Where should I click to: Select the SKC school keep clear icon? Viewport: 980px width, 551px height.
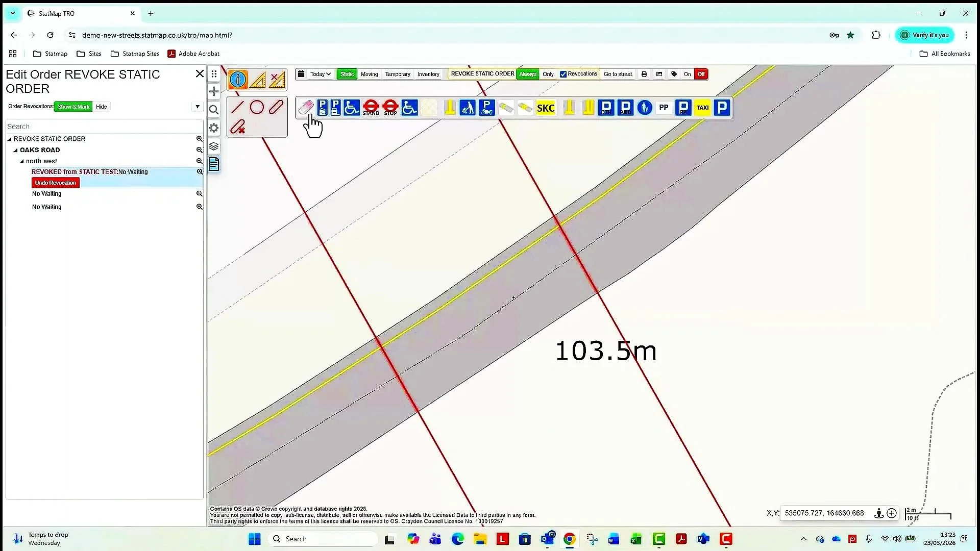click(545, 108)
